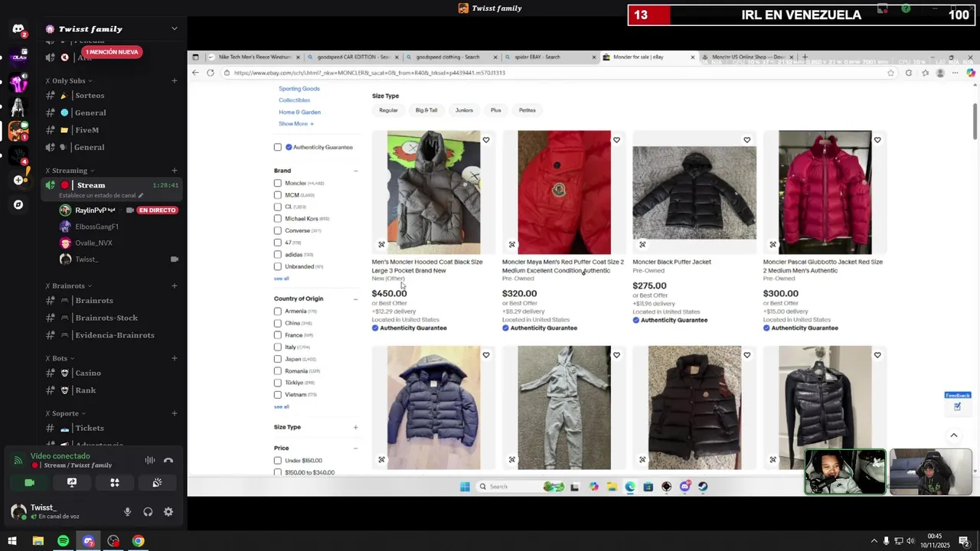This screenshot has height=551, width=980.
Task: Collapse the Price filter section
Action: coord(355,448)
